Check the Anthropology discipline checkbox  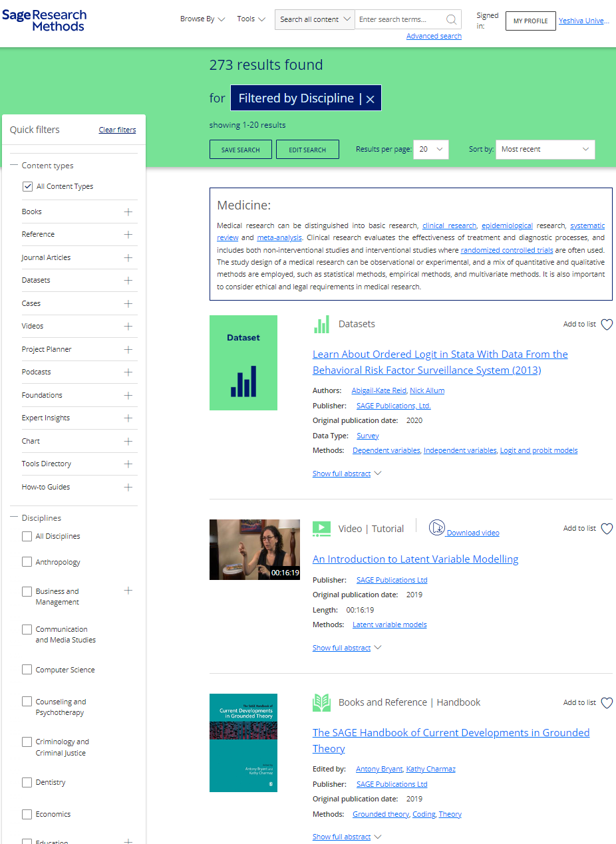tap(27, 562)
